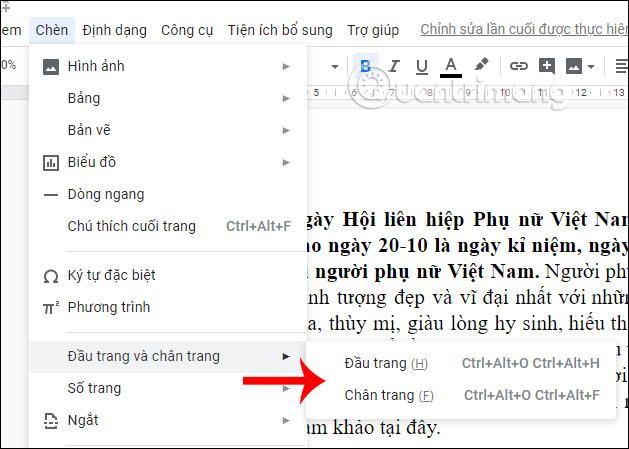Click in document text 'thùy mị, giàu lòng hy sinh'
This screenshot has height=449, width=629.
[x=446, y=323]
